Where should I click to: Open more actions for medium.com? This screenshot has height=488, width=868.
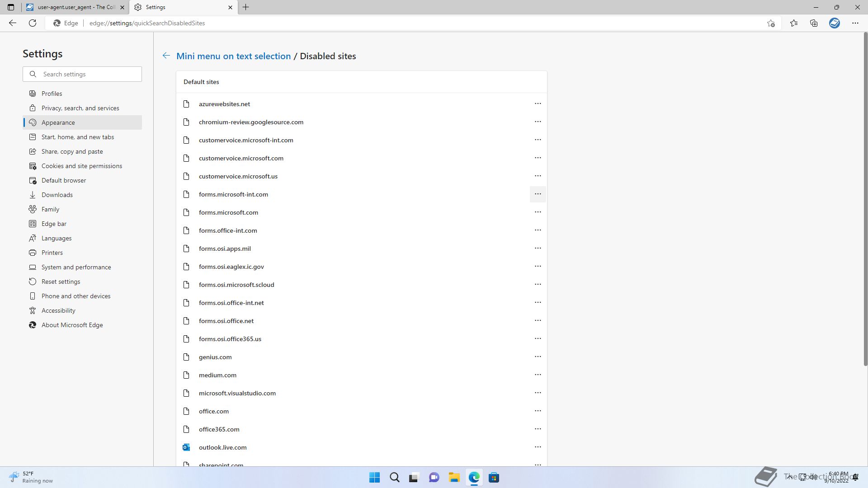538,375
